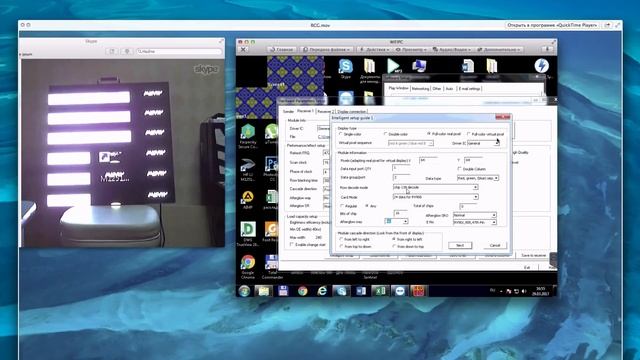The image size is (640, 360).
Task: Select Double color display type
Action: (396, 134)
